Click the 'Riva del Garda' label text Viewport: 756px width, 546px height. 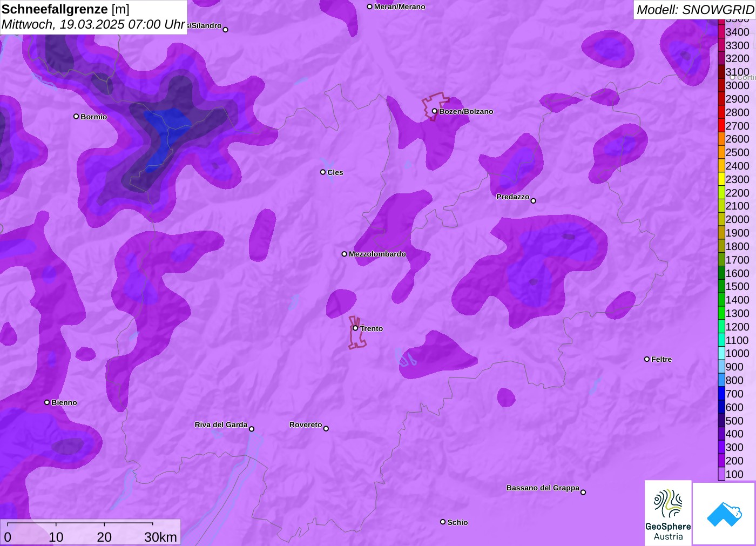click(x=221, y=424)
